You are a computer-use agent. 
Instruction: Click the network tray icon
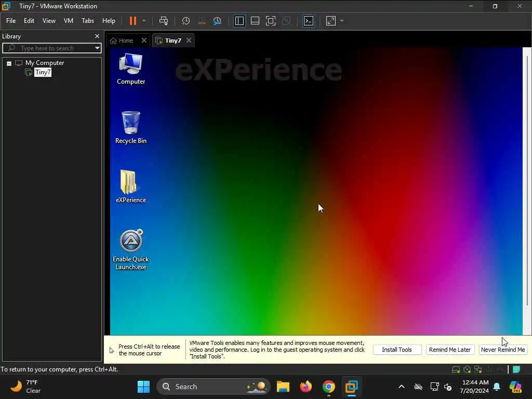tap(434, 387)
